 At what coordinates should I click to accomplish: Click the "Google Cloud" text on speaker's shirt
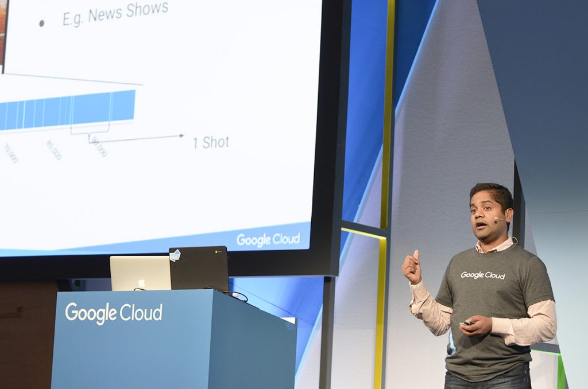[482, 275]
